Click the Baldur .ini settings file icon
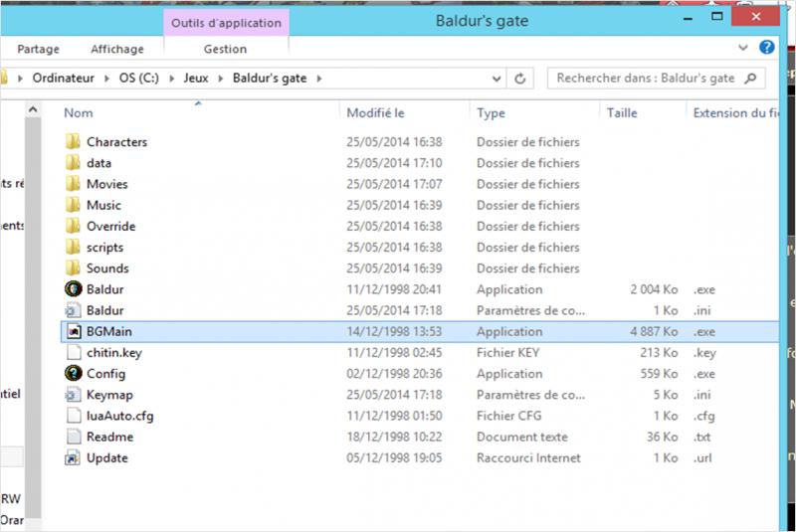796x532 pixels. [73, 310]
